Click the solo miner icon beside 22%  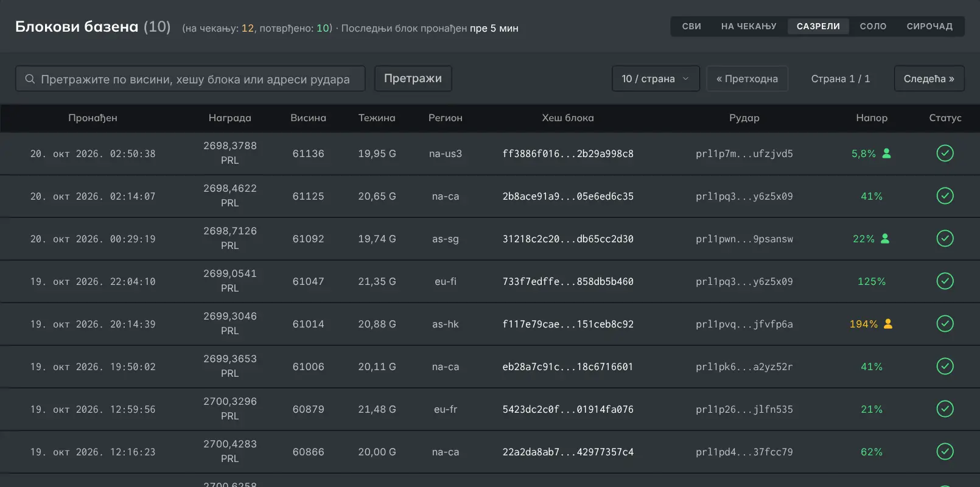885,239
